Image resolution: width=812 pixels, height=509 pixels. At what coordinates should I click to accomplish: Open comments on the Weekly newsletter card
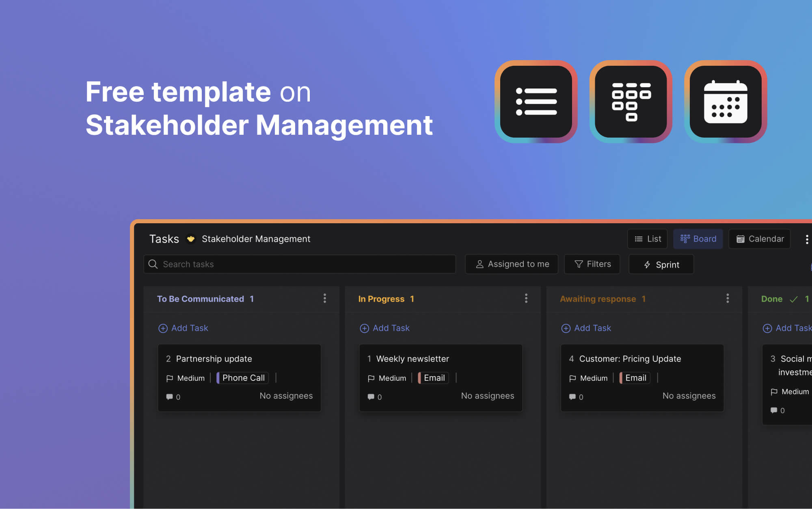point(371,397)
